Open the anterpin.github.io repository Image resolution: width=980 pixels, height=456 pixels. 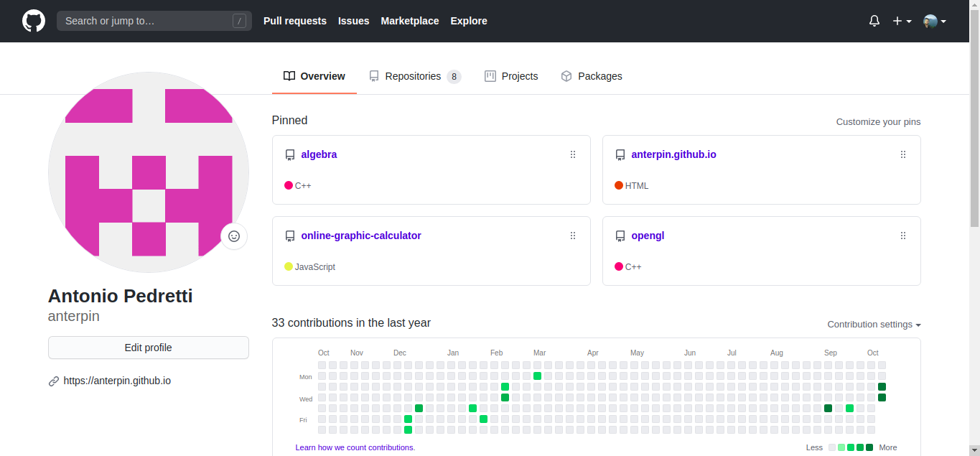coord(673,154)
